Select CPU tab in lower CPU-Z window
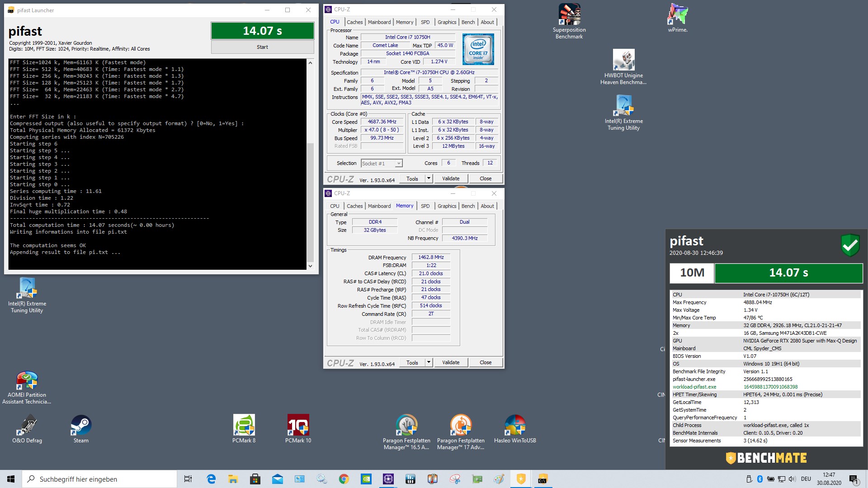This screenshot has height=488, width=868. (335, 206)
